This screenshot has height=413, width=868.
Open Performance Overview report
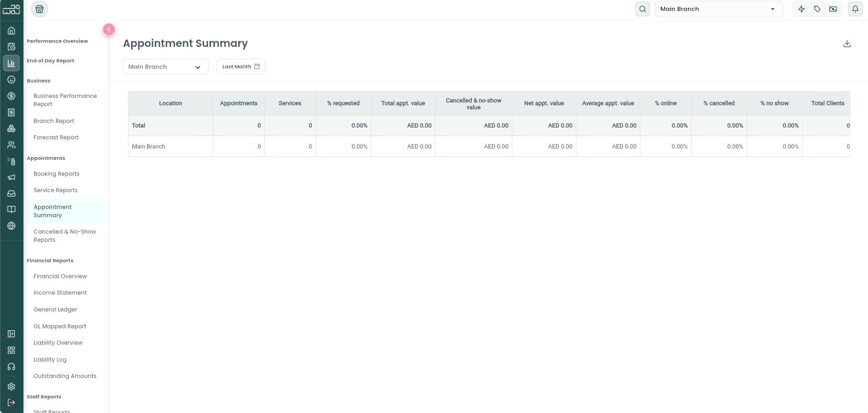57,41
